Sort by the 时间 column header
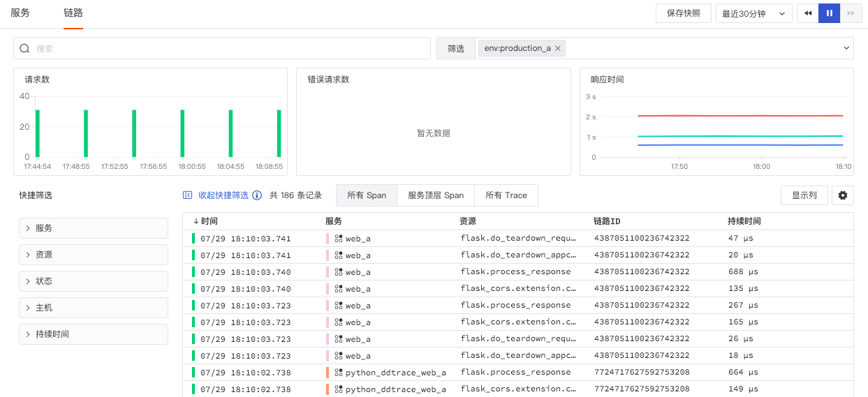Screen dimensions: 868x397 point(205,221)
